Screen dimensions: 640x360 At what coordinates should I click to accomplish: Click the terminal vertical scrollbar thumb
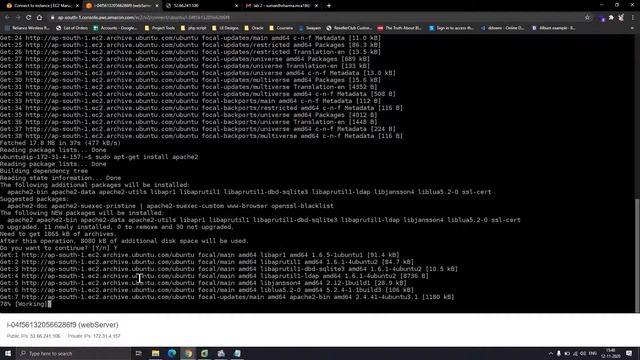coord(637,255)
